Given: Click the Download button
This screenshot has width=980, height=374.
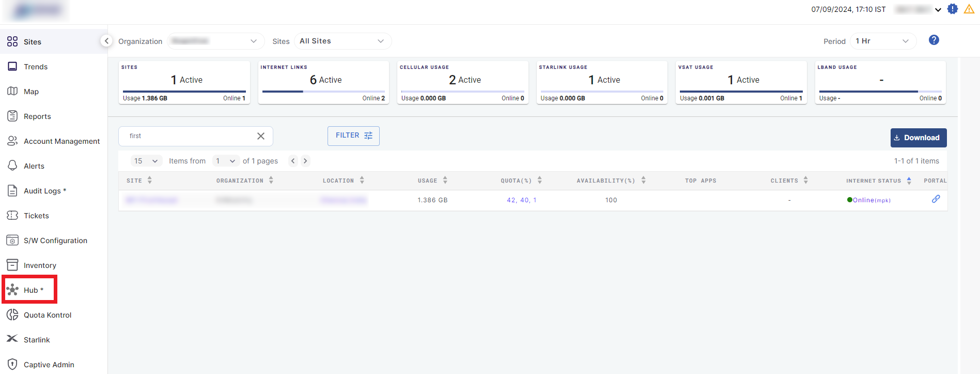Looking at the screenshot, I should [918, 138].
